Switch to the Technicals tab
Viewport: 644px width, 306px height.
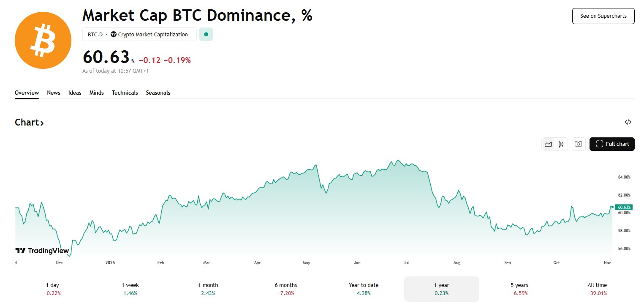125,93
